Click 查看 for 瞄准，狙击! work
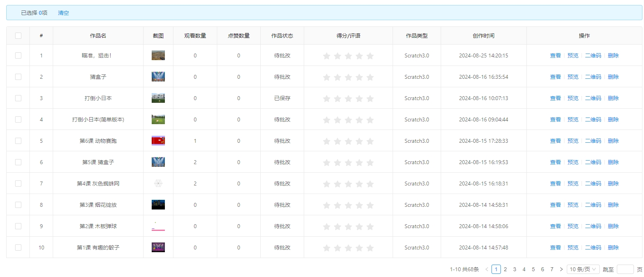The height and width of the screenshot is (277, 644). point(555,55)
